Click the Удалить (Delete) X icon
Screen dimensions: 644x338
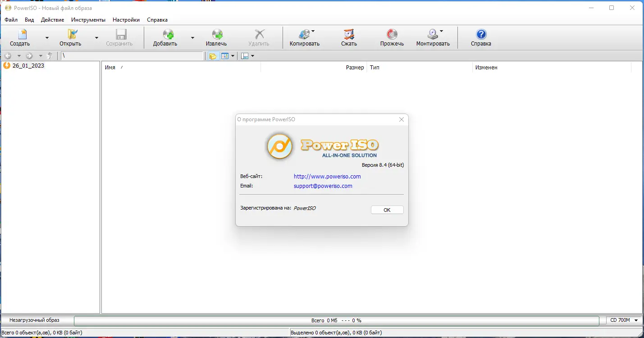click(x=259, y=34)
